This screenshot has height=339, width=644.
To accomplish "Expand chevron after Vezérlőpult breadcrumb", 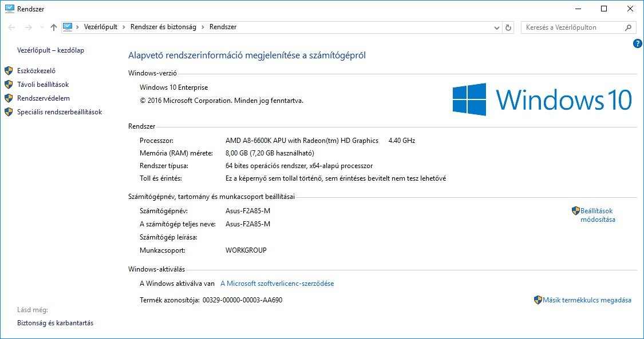I will (124, 27).
